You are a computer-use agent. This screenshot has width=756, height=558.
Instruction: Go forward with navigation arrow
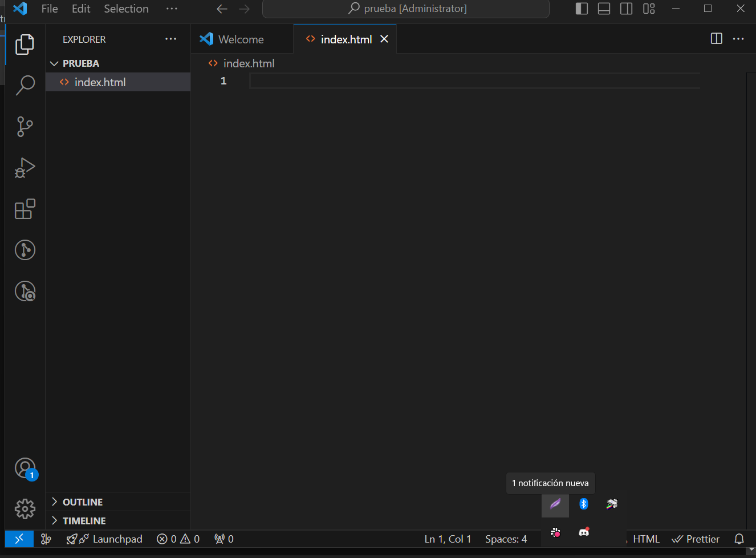244,9
